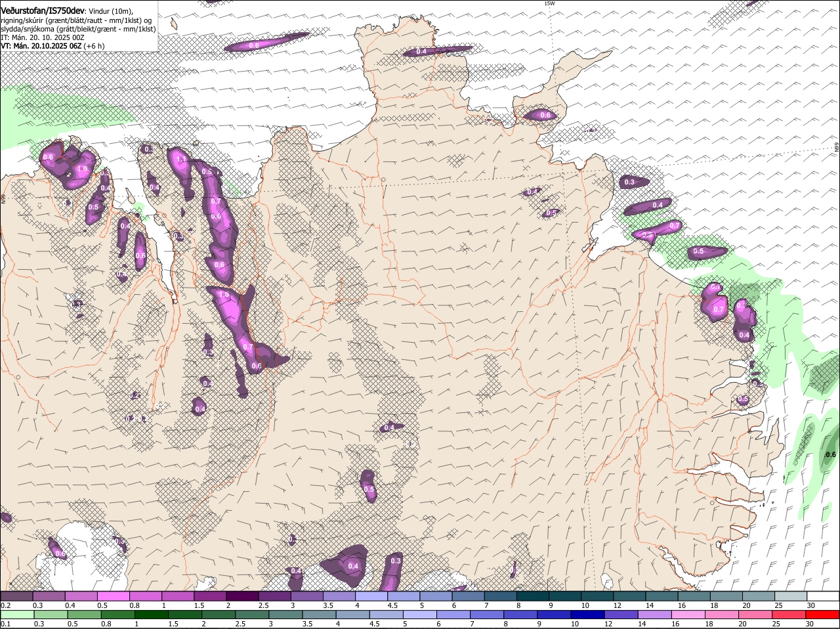
Task: Pick snow legend swatch between 3 and 3.5
Action: (x=306, y=596)
